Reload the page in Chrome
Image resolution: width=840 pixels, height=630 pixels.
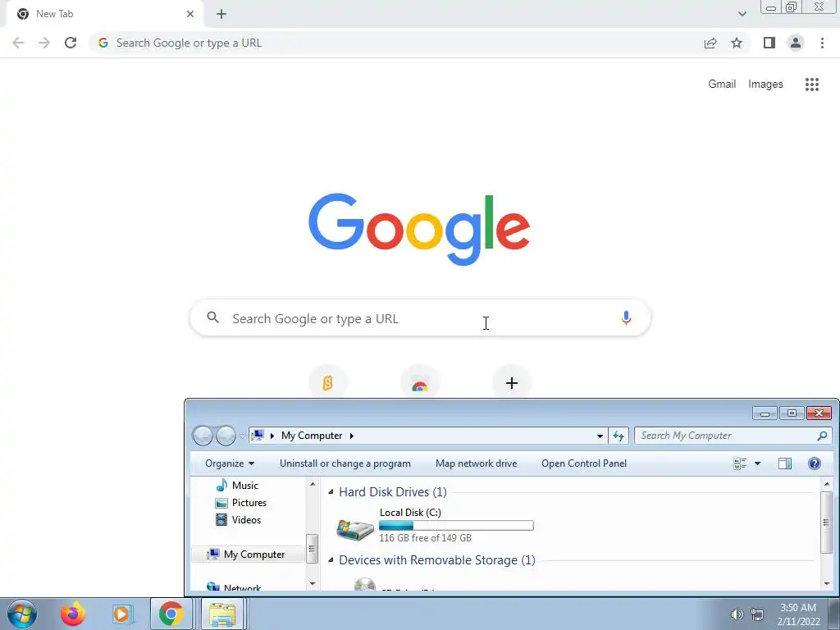(x=71, y=43)
